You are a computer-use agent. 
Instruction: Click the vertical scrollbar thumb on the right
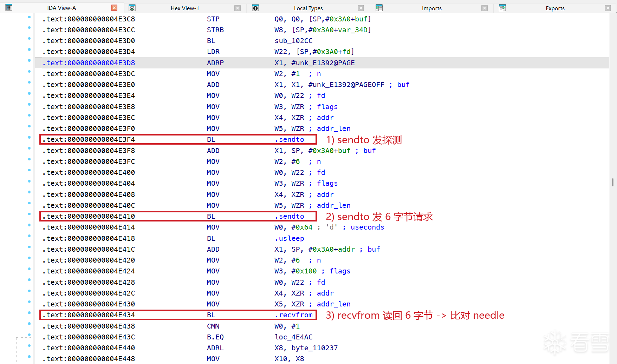point(613,182)
